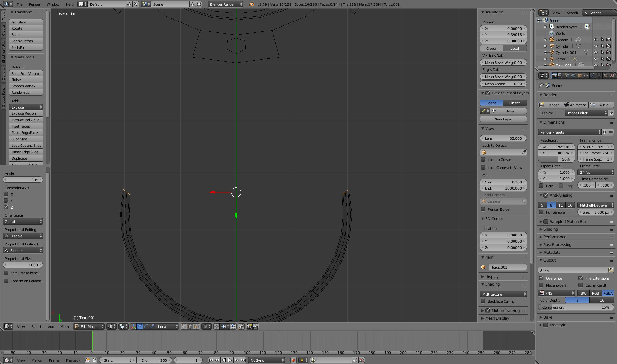Click the OpenGL render animation clapper icon

(255, 326)
